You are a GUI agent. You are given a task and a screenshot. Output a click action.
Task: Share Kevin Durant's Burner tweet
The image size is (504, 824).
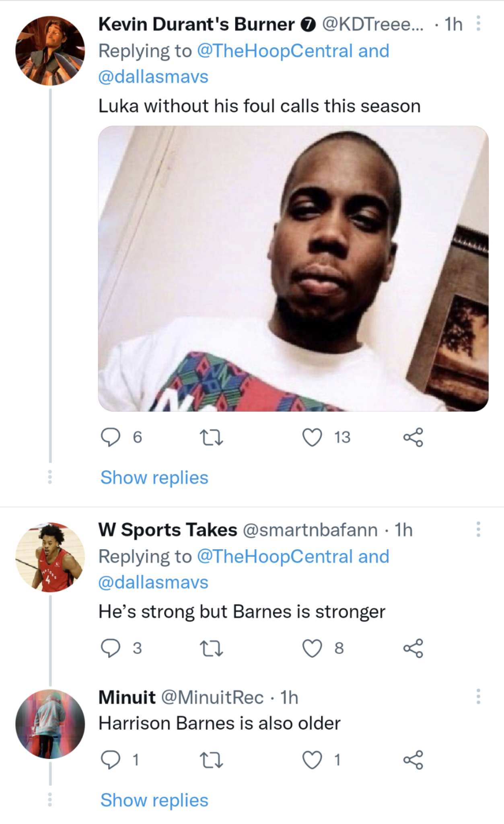413,437
